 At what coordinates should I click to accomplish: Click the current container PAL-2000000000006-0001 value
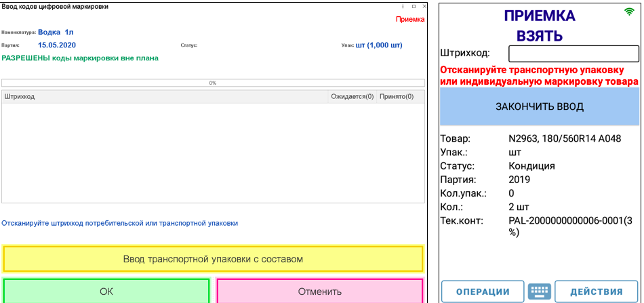[x=573, y=226]
